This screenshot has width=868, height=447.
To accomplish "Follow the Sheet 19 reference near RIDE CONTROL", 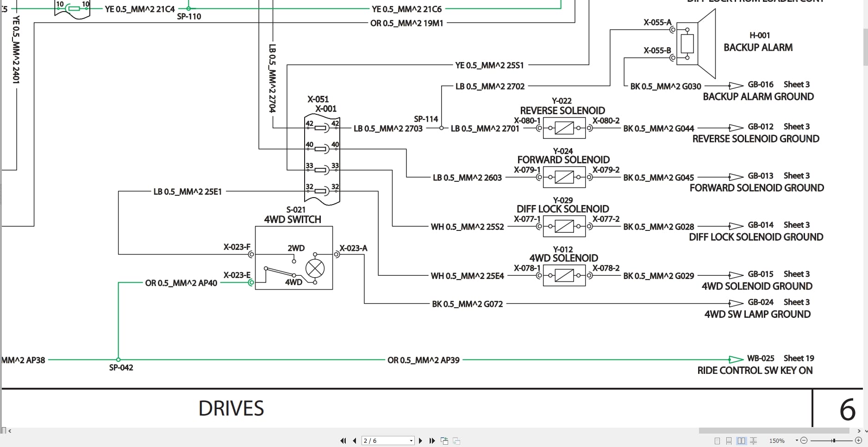I will [x=798, y=358].
